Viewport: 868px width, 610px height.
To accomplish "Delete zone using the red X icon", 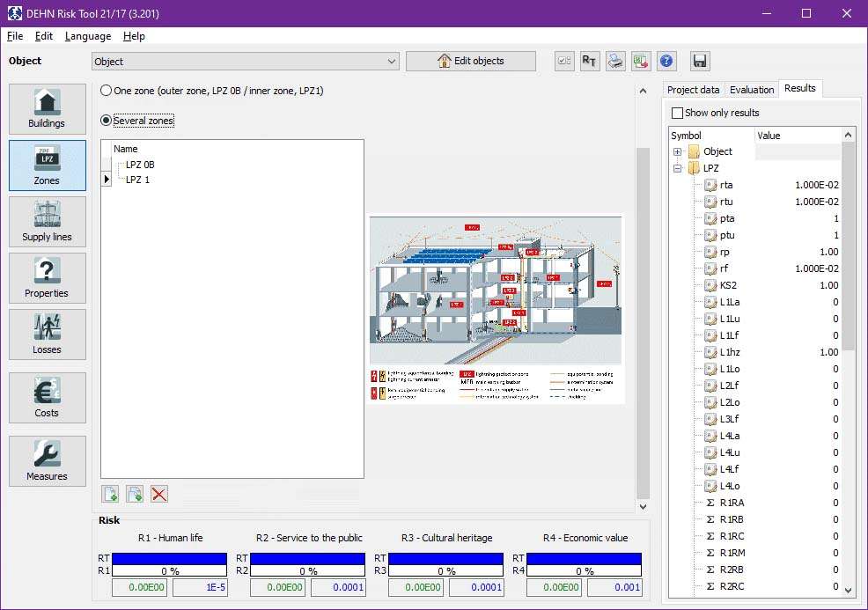I will tap(159, 494).
